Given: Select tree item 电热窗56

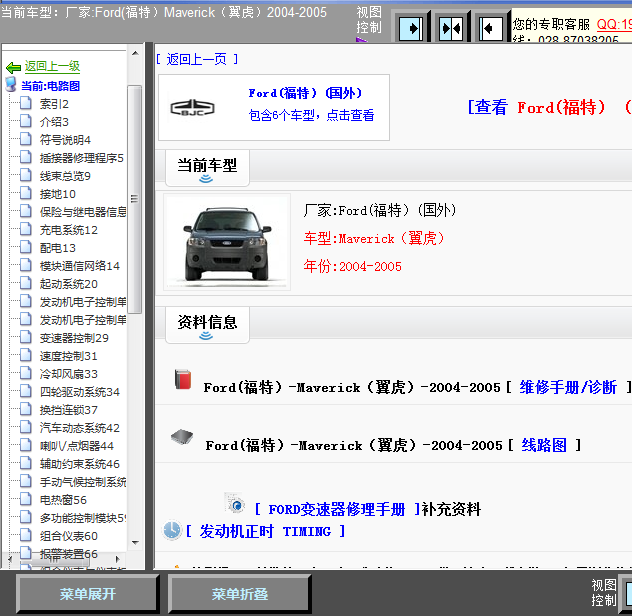Looking at the screenshot, I should tap(63, 500).
